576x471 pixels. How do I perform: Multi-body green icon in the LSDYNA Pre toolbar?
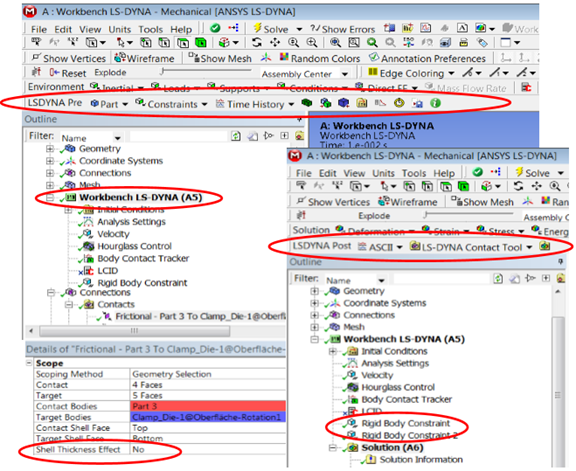point(325,103)
